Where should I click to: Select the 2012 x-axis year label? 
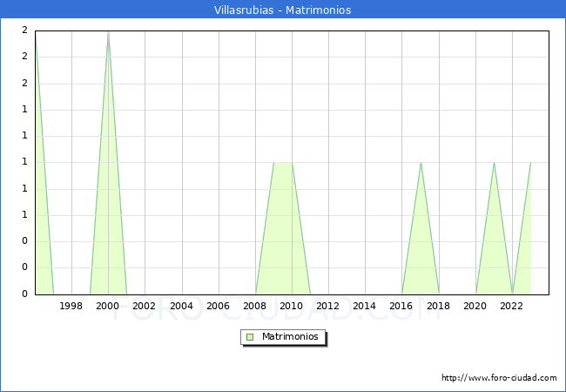(327, 306)
